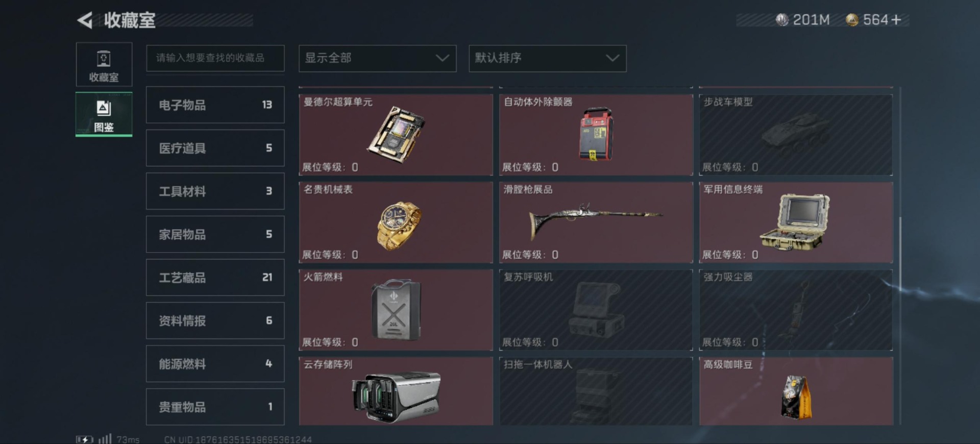Open the 自动体外除颤器 defibrillator card
Screen dimensions: 980x444
(x=596, y=135)
